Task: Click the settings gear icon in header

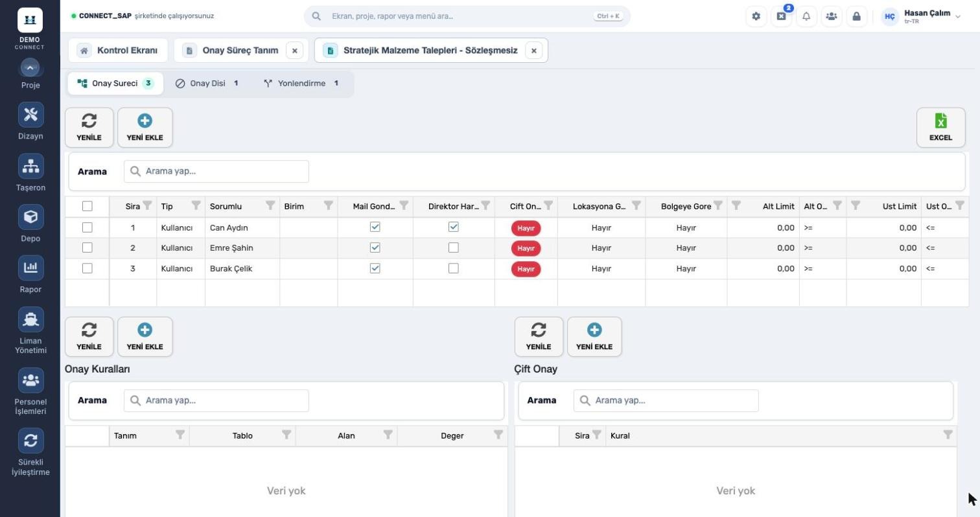Action: pos(756,16)
